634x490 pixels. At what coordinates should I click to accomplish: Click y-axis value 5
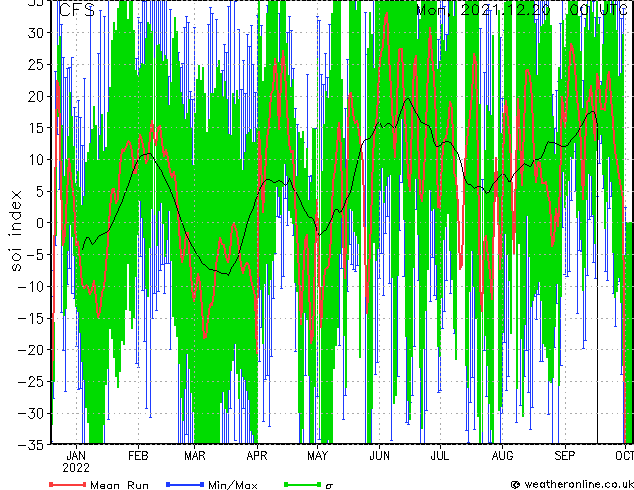point(40,191)
